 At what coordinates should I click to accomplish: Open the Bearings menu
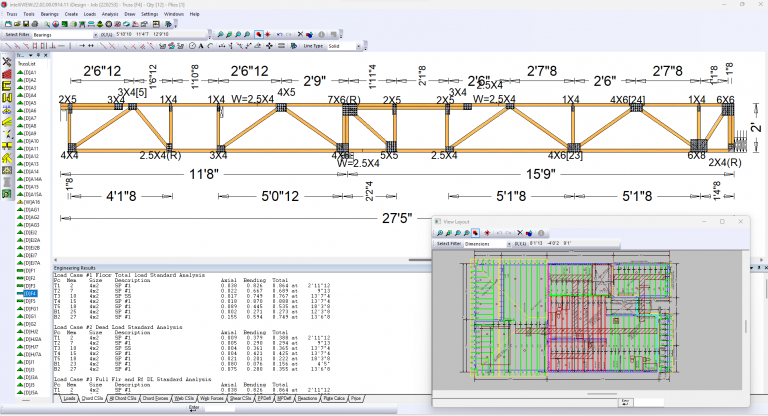click(x=49, y=14)
